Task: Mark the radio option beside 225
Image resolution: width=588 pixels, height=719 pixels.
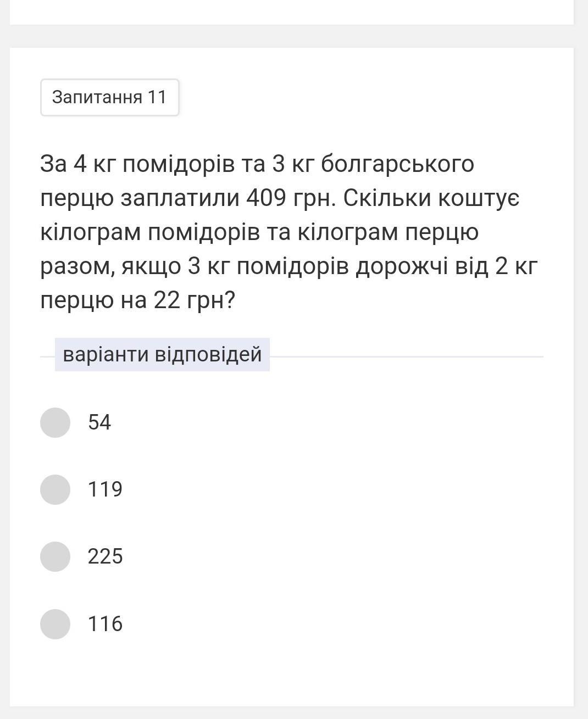Action: [x=55, y=556]
